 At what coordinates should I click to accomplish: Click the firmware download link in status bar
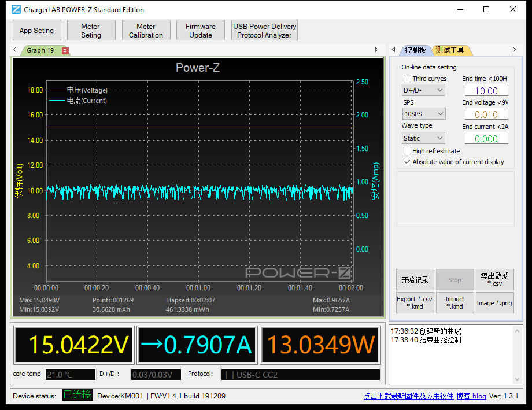click(408, 396)
